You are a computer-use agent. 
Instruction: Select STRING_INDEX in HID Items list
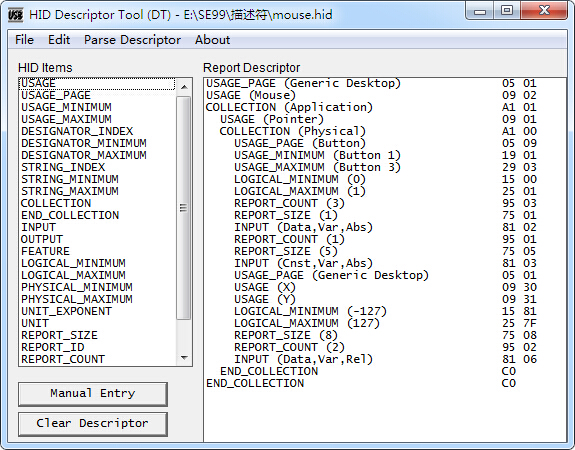coord(97,167)
